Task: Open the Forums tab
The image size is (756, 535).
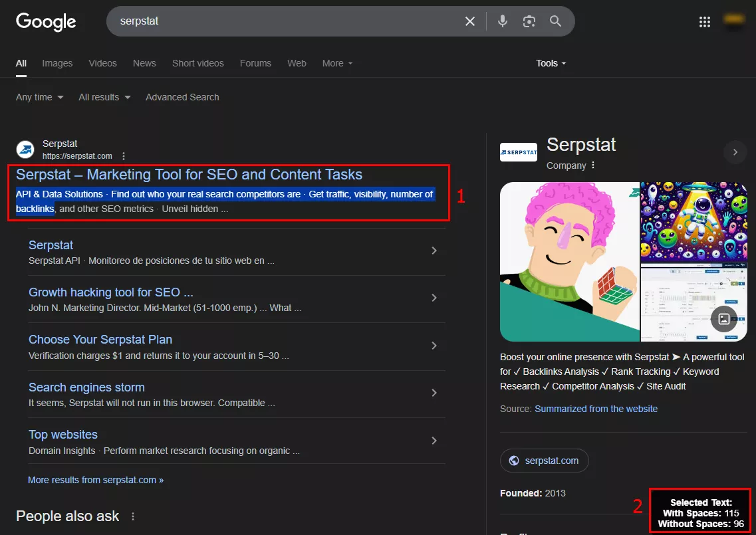Action: pos(255,63)
